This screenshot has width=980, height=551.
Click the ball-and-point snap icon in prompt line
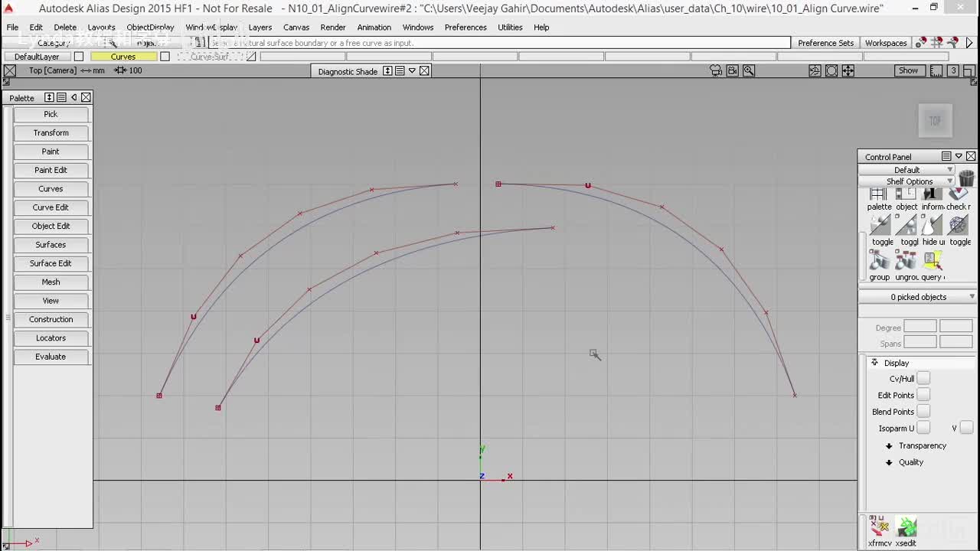921,43
